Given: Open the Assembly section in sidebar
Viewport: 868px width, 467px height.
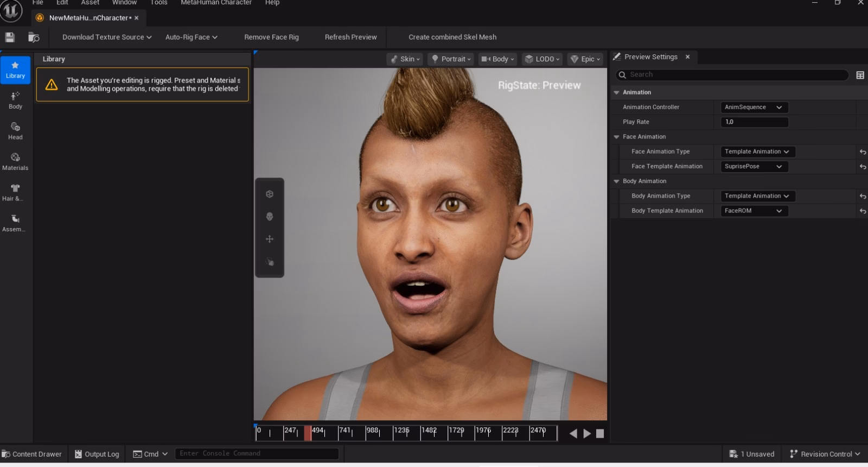Looking at the screenshot, I should click(x=15, y=223).
